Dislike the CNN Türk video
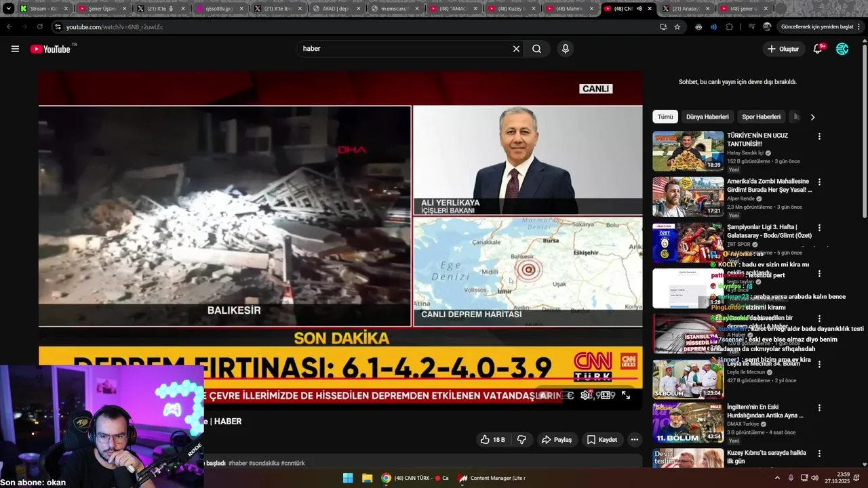 521,440
